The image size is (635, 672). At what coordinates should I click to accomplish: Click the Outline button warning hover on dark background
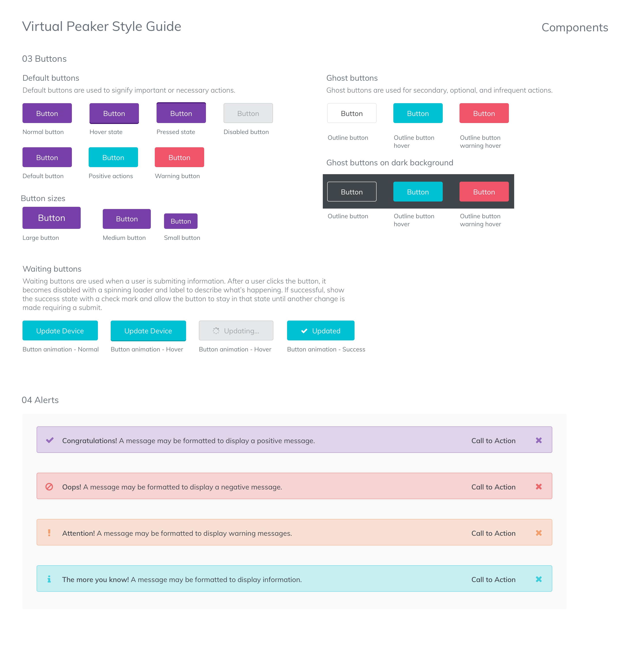pos(484,192)
